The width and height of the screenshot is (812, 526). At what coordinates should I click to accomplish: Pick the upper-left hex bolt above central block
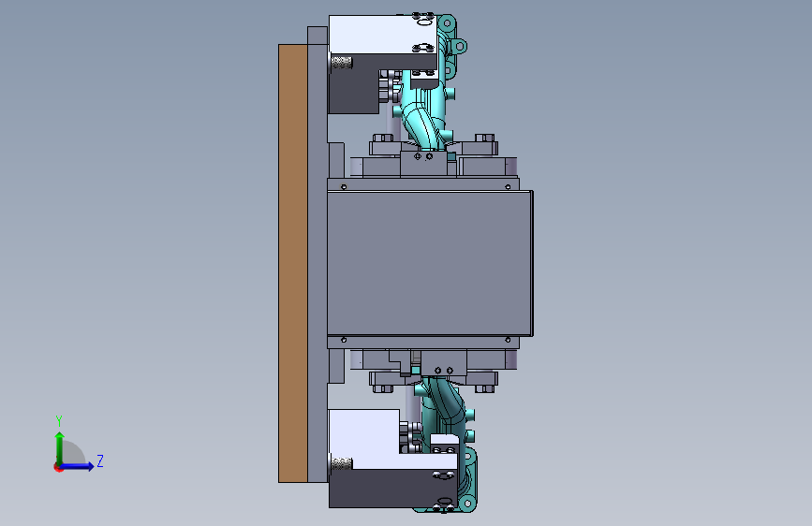(383, 138)
